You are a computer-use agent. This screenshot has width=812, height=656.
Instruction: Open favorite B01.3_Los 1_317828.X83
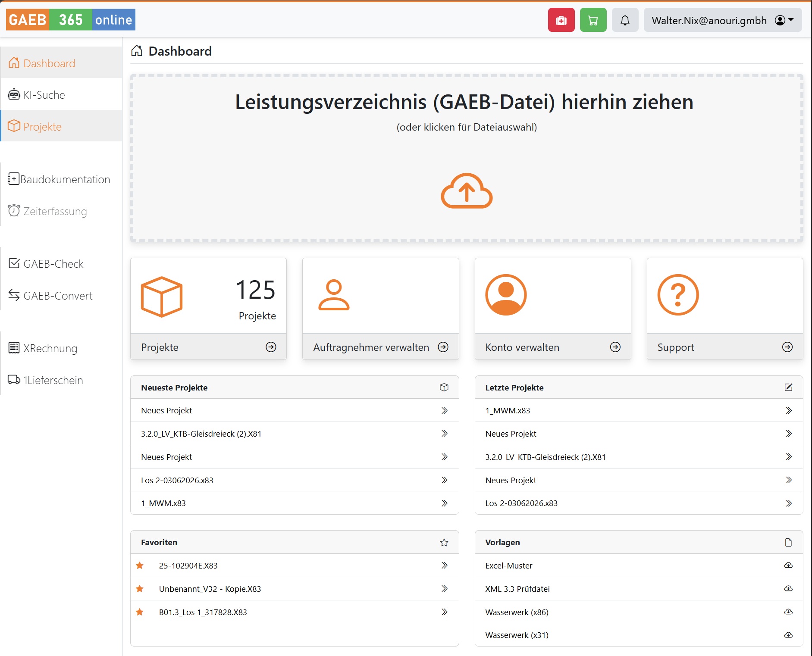(x=295, y=612)
